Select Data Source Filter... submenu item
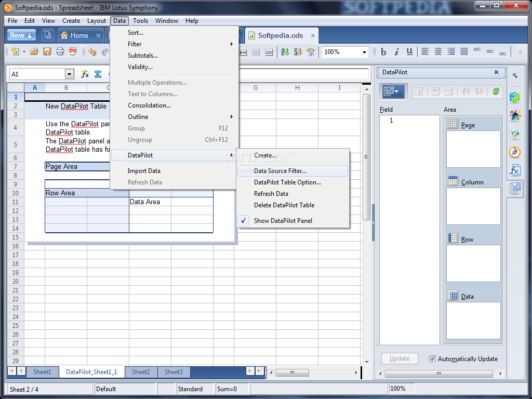Screen dimensions: 532x399 point(293,171)
